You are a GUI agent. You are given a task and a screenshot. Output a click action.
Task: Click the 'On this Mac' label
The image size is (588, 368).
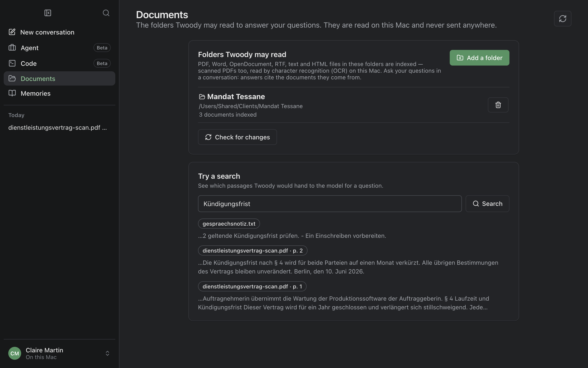tap(41, 357)
